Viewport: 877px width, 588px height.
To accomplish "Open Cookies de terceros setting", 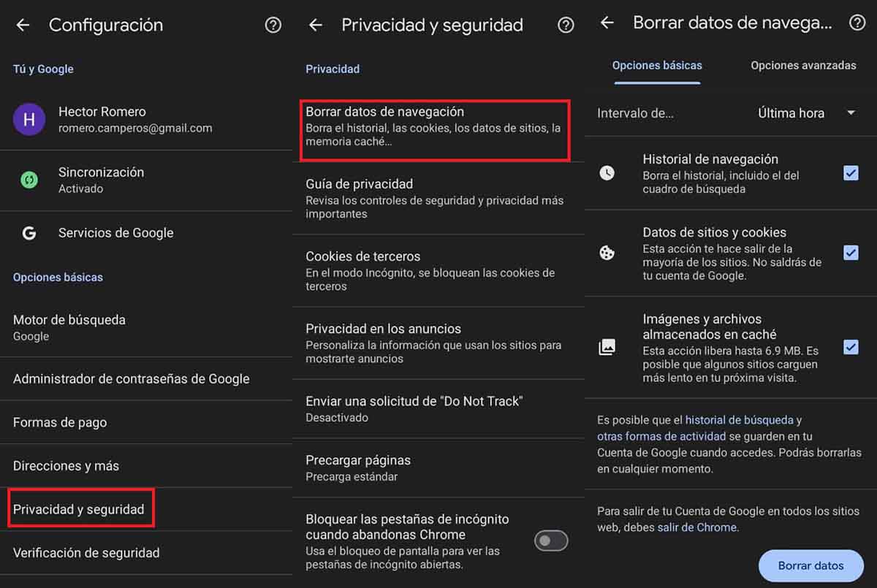I will pos(438,270).
